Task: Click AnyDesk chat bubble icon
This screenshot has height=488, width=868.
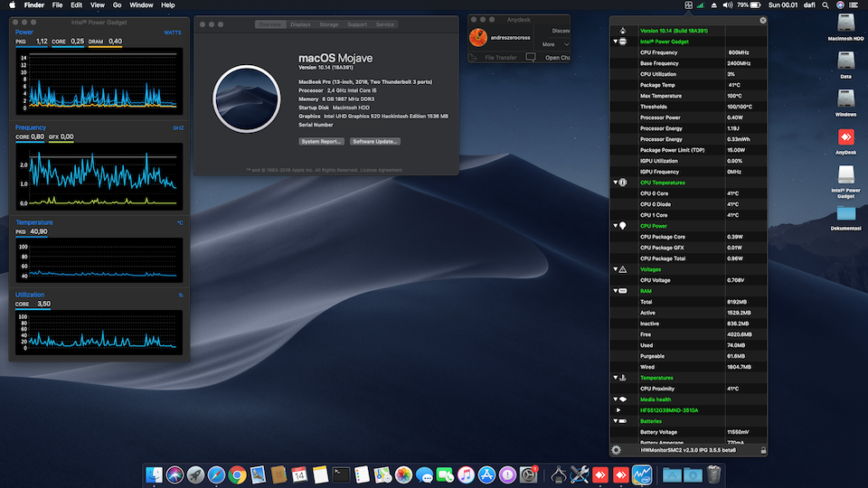Action: point(531,58)
